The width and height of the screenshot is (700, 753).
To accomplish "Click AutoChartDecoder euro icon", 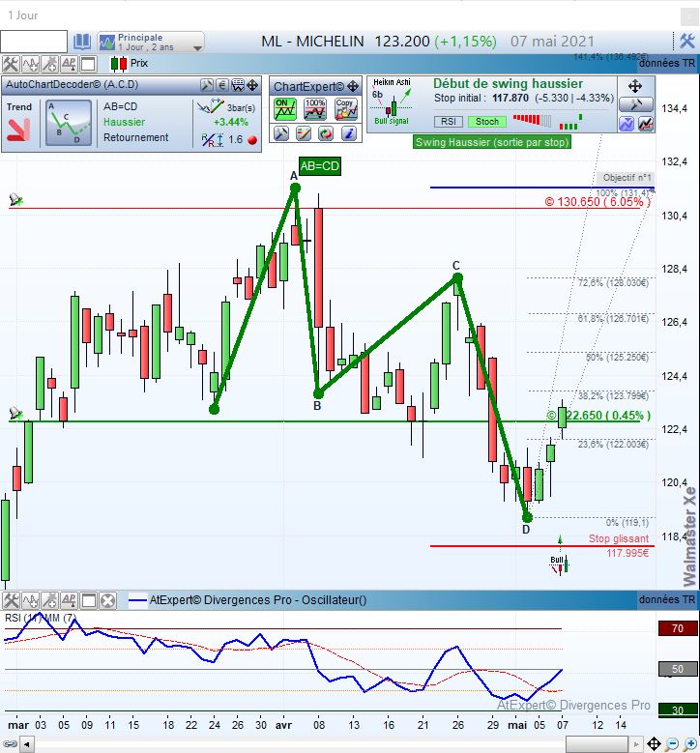I will (222, 85).
